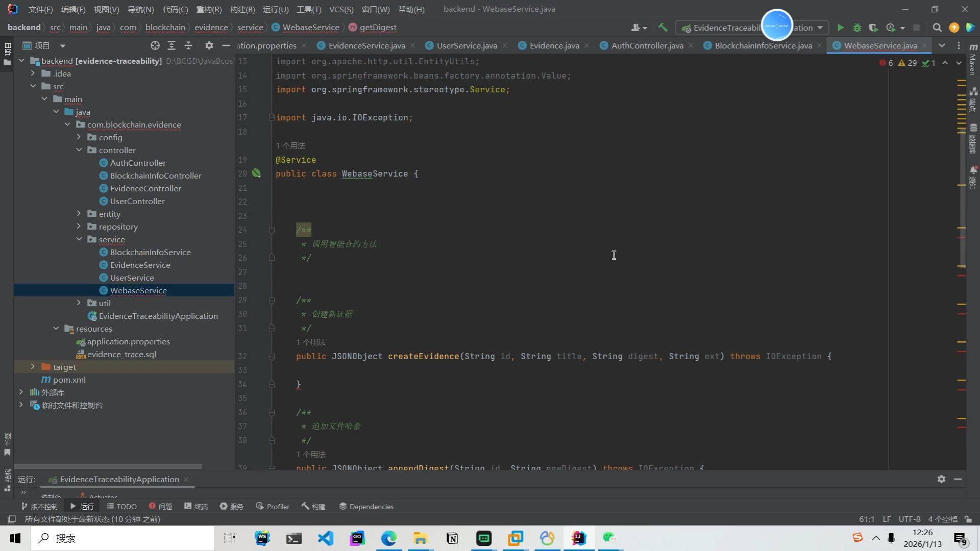Viewport: 980px width, 551px height.
Task: Build project with the hammer icon
Action: [663, 28]
